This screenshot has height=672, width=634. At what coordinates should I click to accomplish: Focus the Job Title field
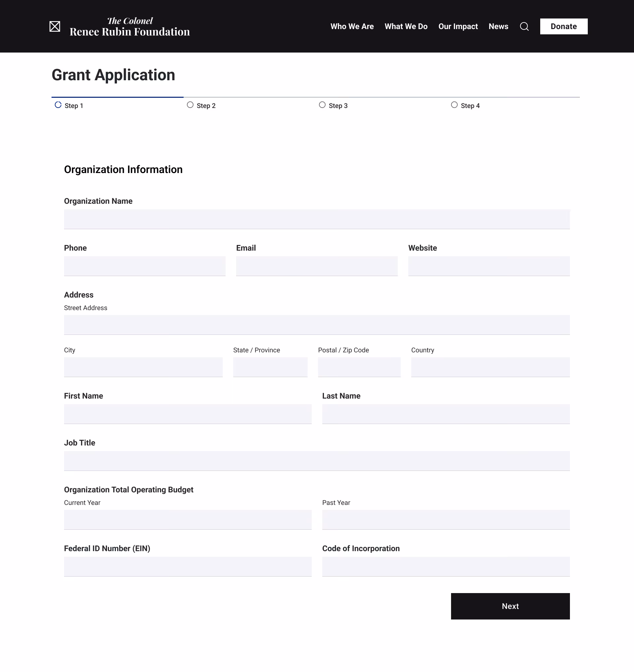point(317,461)
